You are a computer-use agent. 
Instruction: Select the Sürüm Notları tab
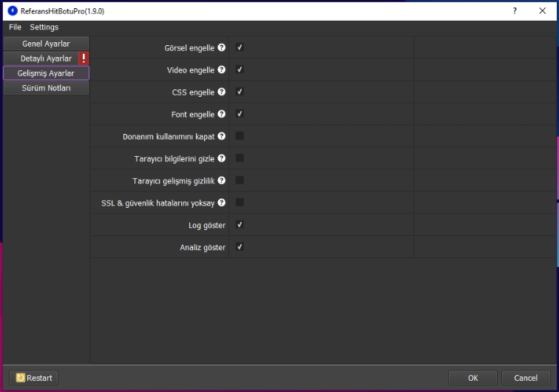point(46,88)
